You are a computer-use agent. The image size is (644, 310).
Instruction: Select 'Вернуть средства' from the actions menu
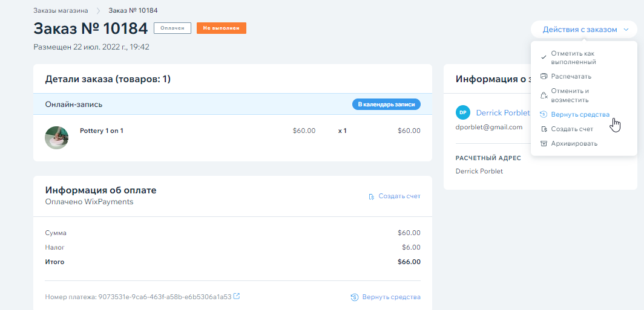click(x=580, y=114)
